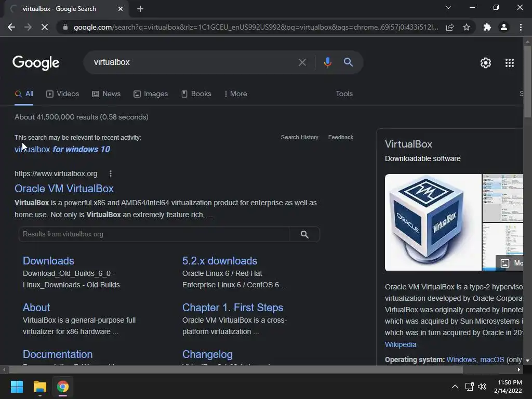
Task: Select the All results tab
Action: 24,94
